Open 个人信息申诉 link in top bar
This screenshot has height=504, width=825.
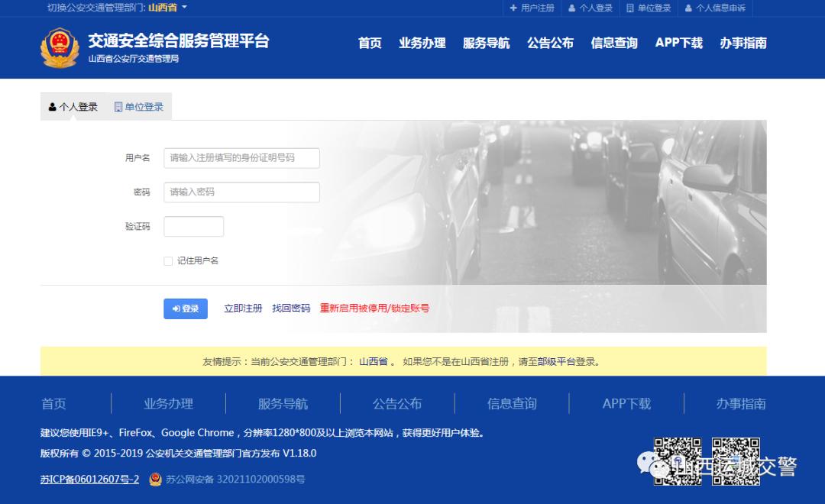tap(716, 8)
